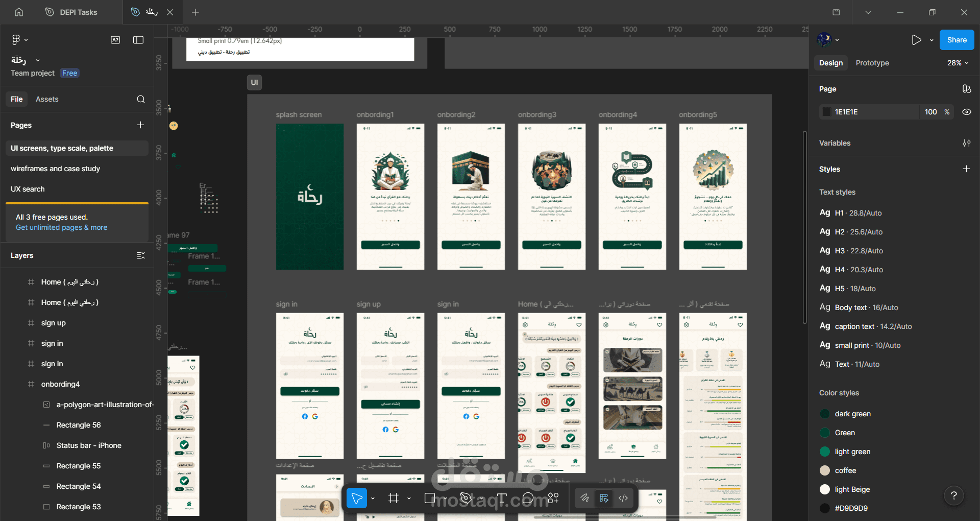Screen dimensions: 980x521
Task: Switch to the File tab
Action: (x=17, y=99)
